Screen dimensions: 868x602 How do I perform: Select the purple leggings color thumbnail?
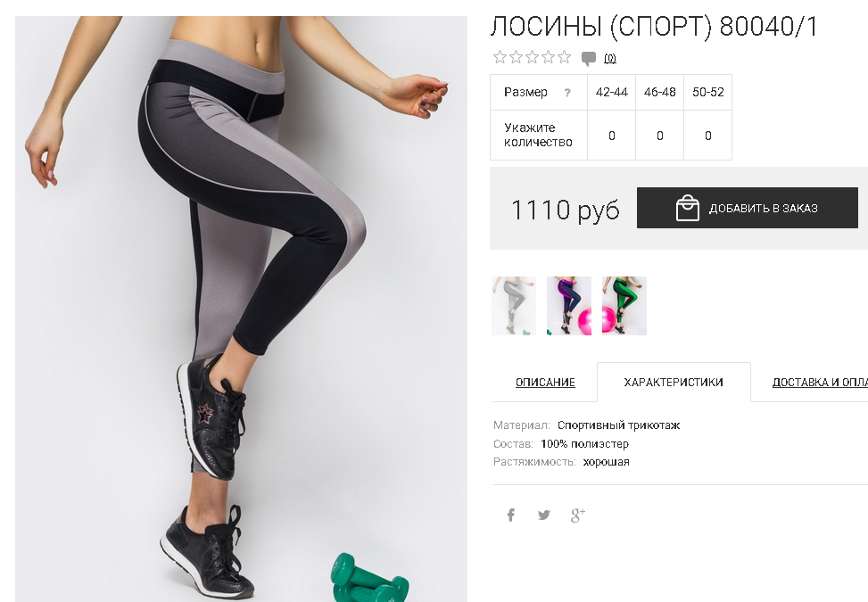(x=569, y=306)
